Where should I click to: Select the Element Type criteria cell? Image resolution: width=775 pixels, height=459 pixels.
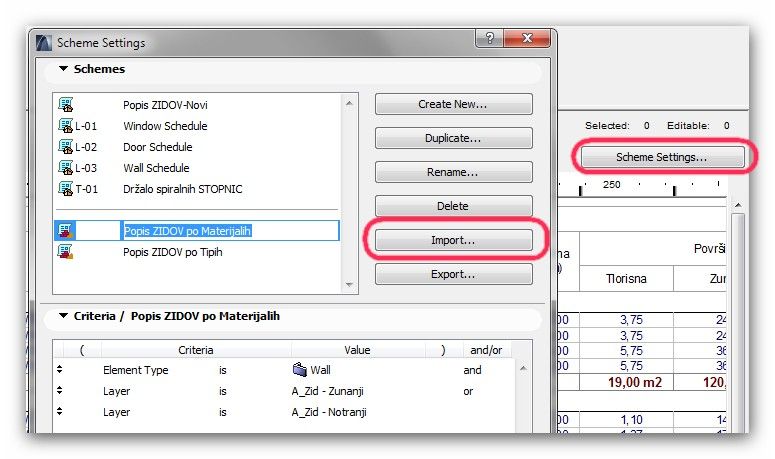[x=135, y=370]
